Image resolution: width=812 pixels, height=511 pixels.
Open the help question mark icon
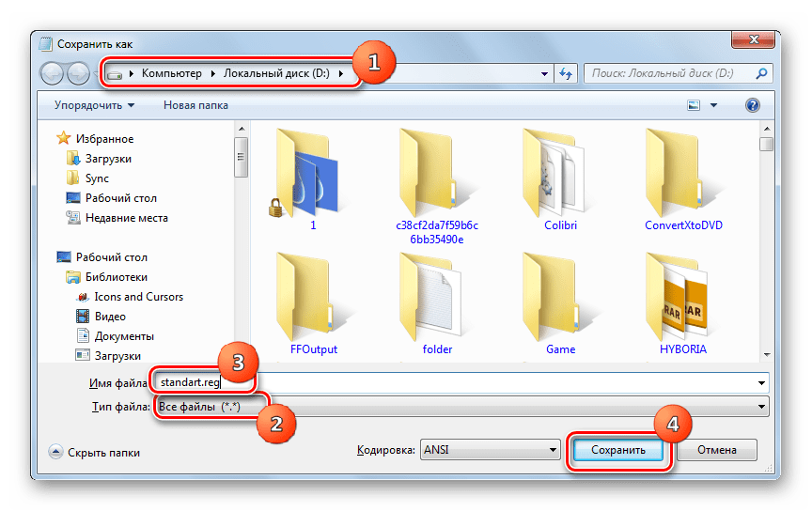tap(753, 105)
